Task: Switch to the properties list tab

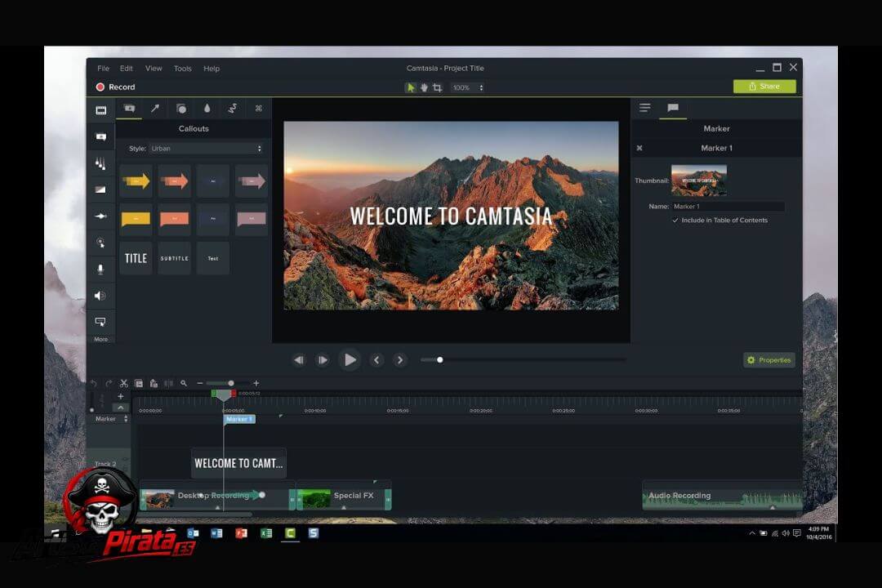Action: pos(644,108)
